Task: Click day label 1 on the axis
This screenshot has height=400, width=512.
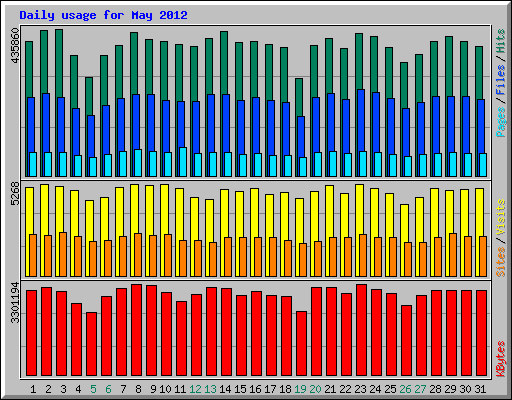Action: tap(33, 389)
